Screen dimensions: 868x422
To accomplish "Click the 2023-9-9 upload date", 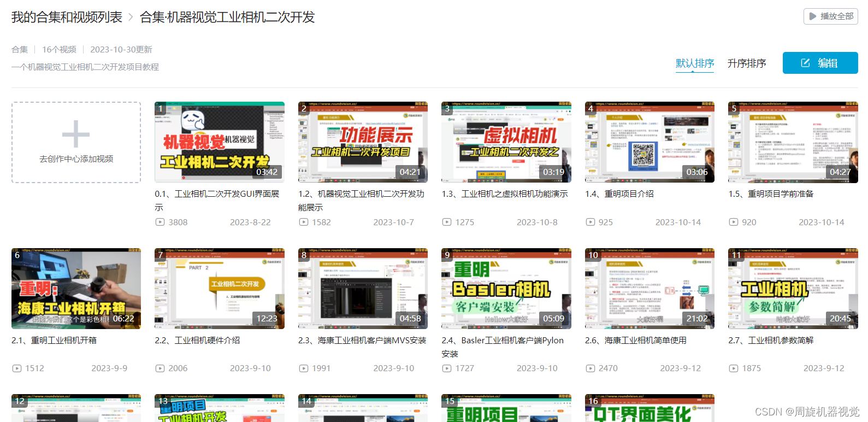I will (x=109, y=368).
